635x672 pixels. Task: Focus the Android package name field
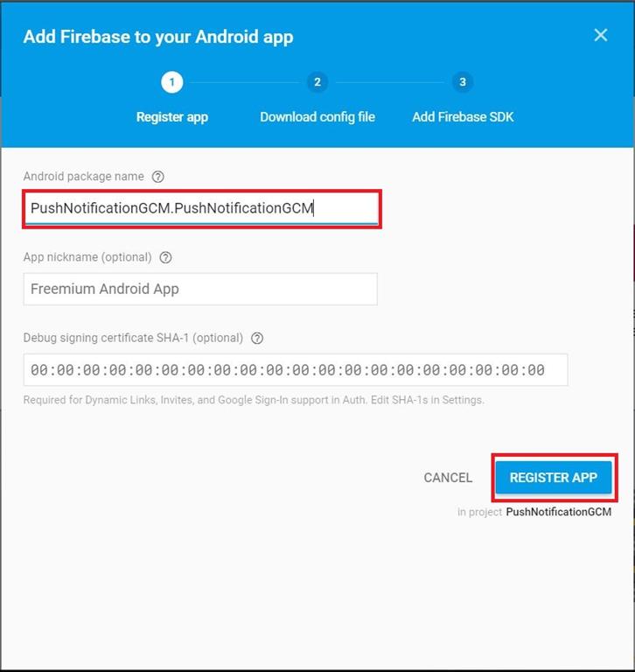(201, 208)
